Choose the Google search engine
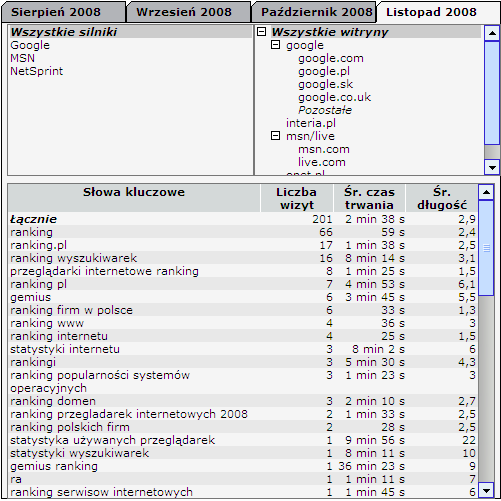 30,45
